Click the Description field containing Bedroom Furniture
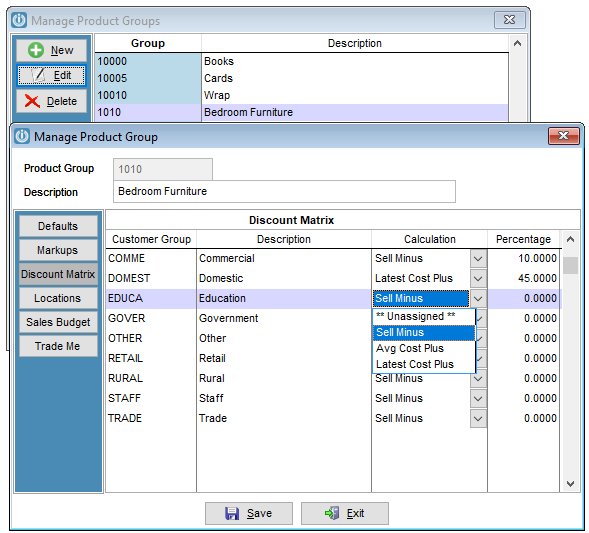 (284, 192)
